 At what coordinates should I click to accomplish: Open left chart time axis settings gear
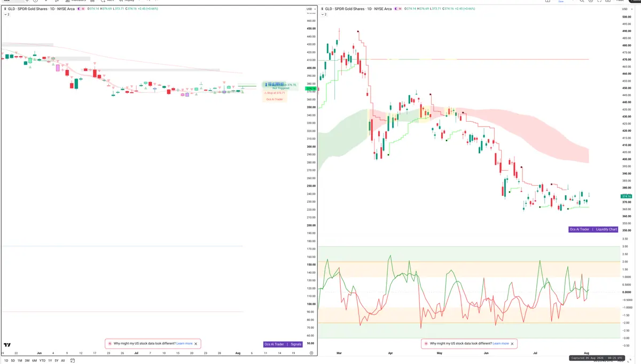pyautogui.click(x=311, y=353)
